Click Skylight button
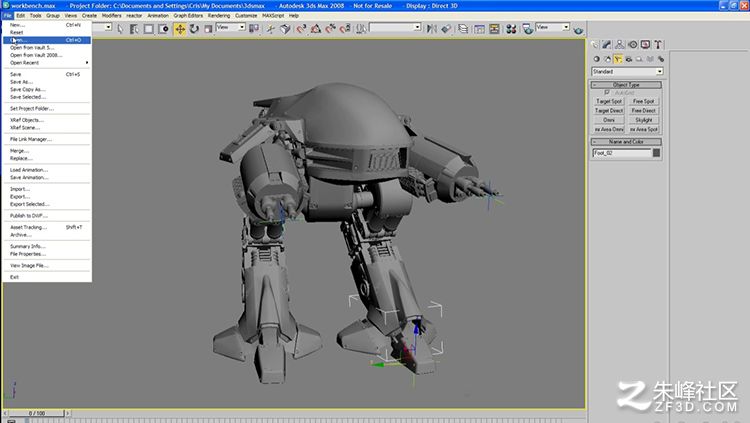The width and height of the screenshot is (750, 423). [x=643, y=120]
